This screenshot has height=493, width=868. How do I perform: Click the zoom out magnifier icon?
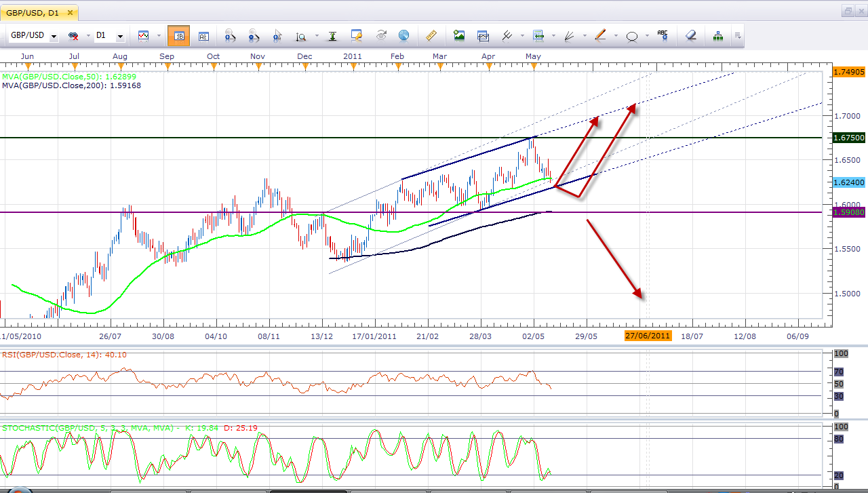254,36
